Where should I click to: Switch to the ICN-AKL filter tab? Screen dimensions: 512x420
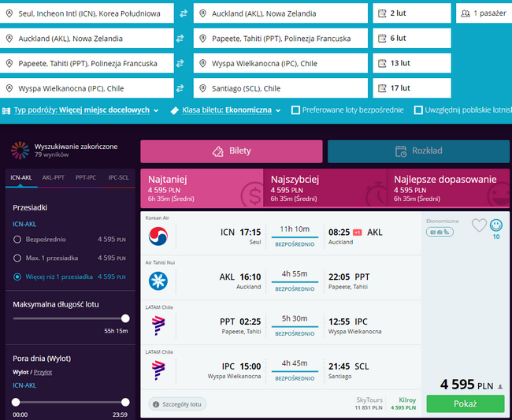click(21, 177)
